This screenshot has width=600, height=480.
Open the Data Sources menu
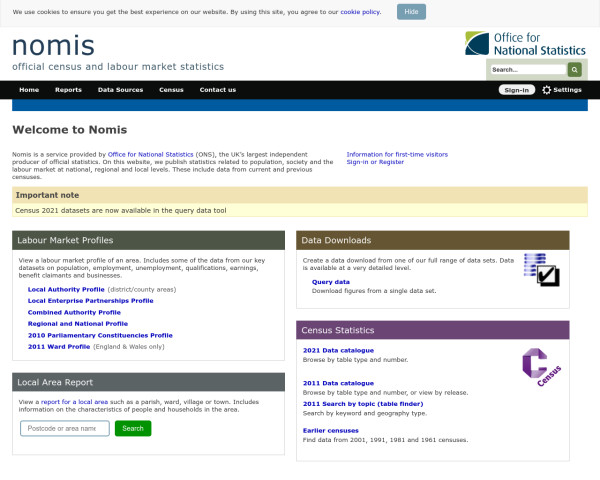(120, 90)
